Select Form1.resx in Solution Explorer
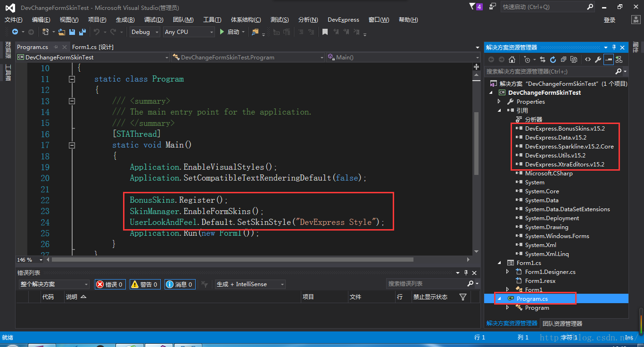 pyautogui.click(x=540, y=281)
